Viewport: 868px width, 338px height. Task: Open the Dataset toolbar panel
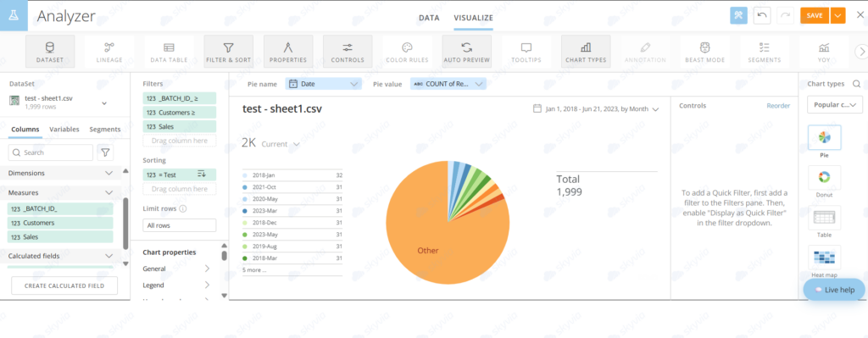50,52
